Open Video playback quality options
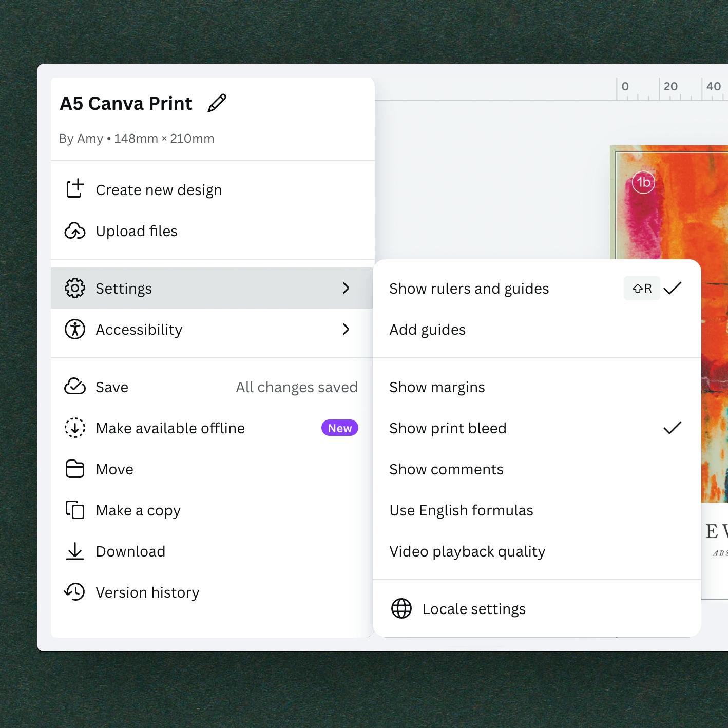The width and height of the screenshot is (728, 728). pyautogui.click(x=467, y=551)
